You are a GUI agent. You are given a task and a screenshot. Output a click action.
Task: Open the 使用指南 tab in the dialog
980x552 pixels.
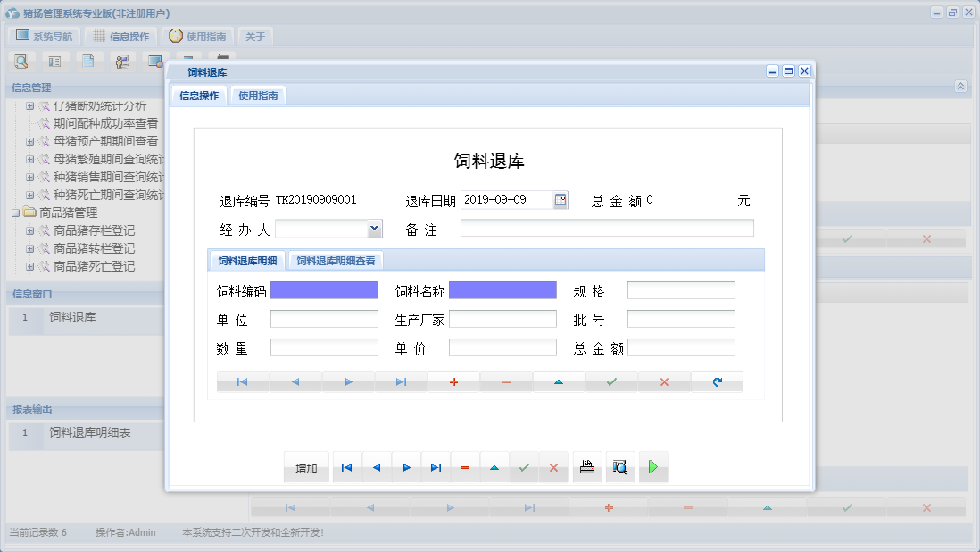coord(258,96)
